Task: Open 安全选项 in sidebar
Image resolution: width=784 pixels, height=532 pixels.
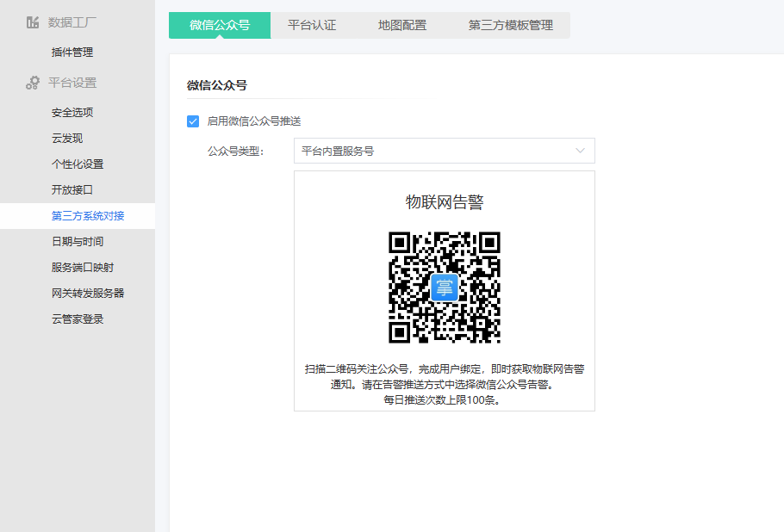Action: pyautogui.click(x=72, y=113)
